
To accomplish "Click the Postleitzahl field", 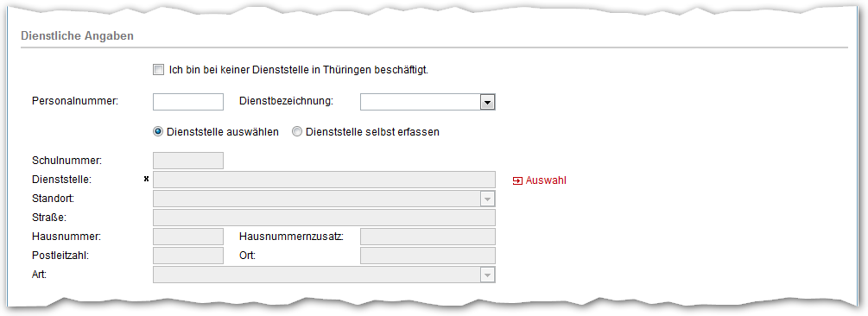I will point(188,256).
